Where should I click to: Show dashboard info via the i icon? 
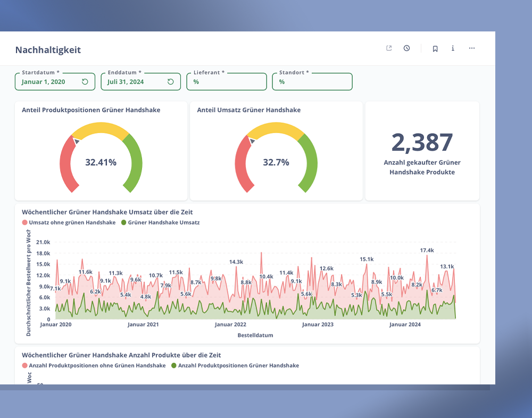pyautogui.click(x=453, y=48)
